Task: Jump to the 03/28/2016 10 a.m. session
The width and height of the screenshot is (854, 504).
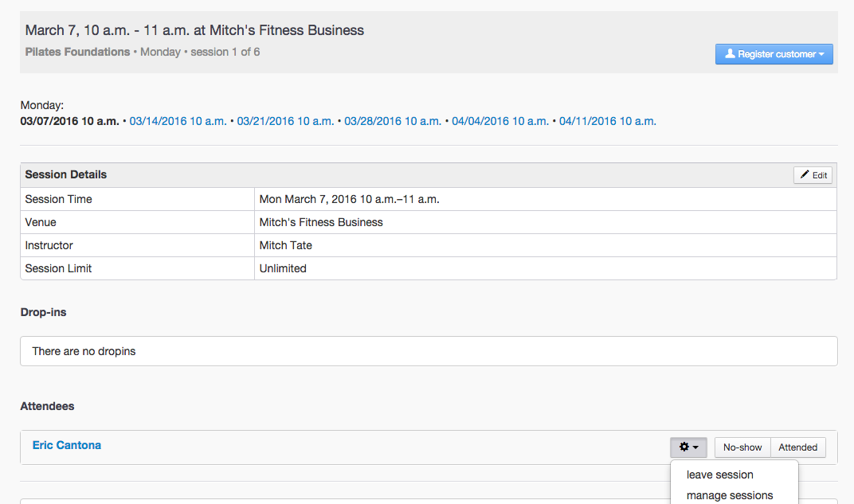Action: (393, 121)
